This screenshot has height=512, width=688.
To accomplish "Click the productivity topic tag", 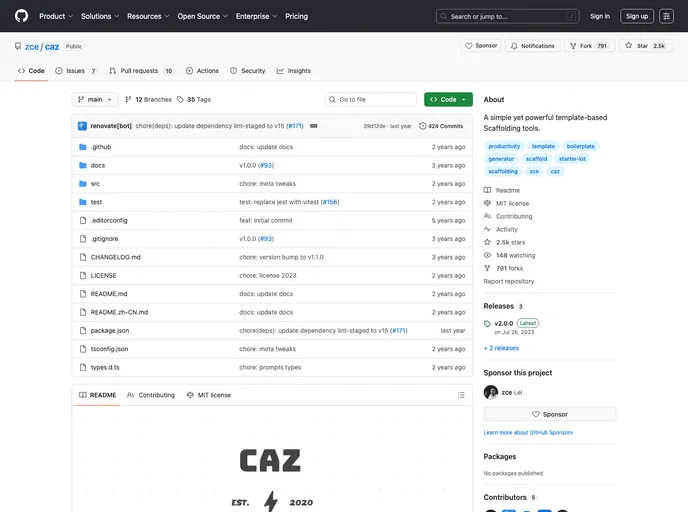I will [x=504, y=146].
